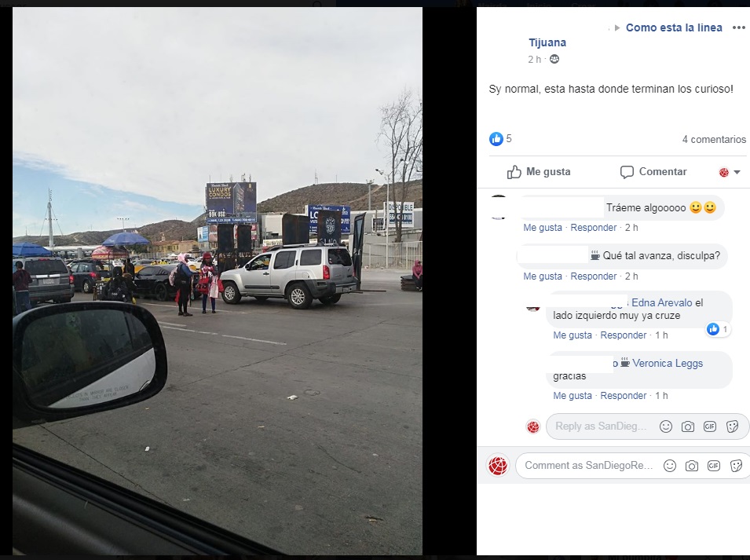Expand the 4 comentarios list
The width and height of the screenshot is (750, 560).
click(x=714, y=139)
